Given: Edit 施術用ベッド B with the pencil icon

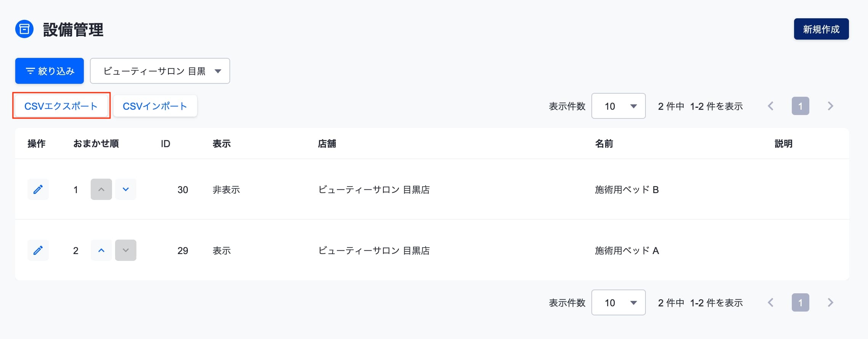Looking at the screenshot, I should click(x=38, y=189).
